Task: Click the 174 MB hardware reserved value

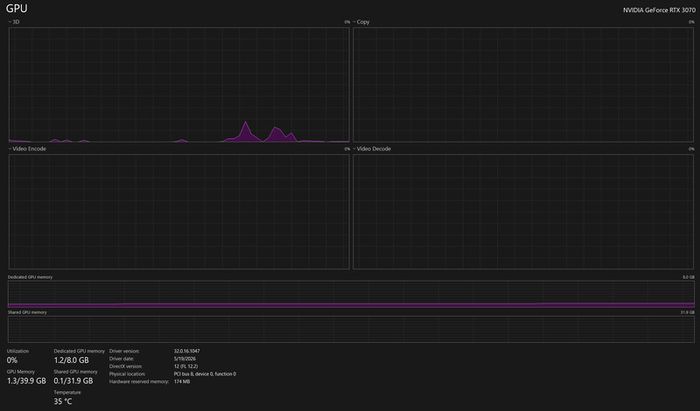Action: point(182,382)
